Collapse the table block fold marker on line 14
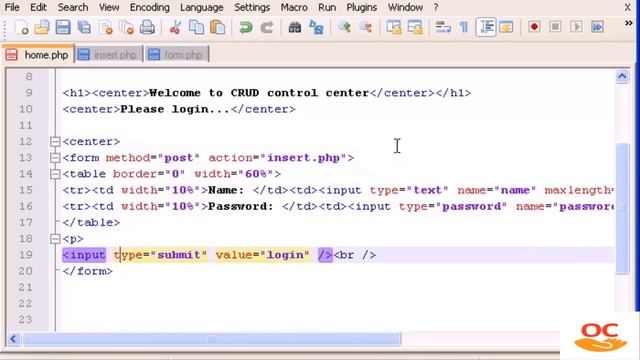The image size is (640, 360). coord(55,174)
